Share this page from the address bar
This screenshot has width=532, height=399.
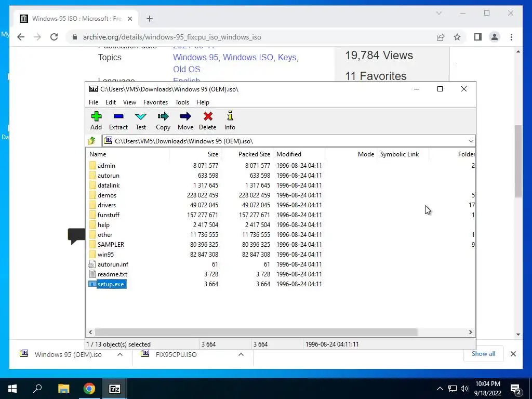pos(441,37)
